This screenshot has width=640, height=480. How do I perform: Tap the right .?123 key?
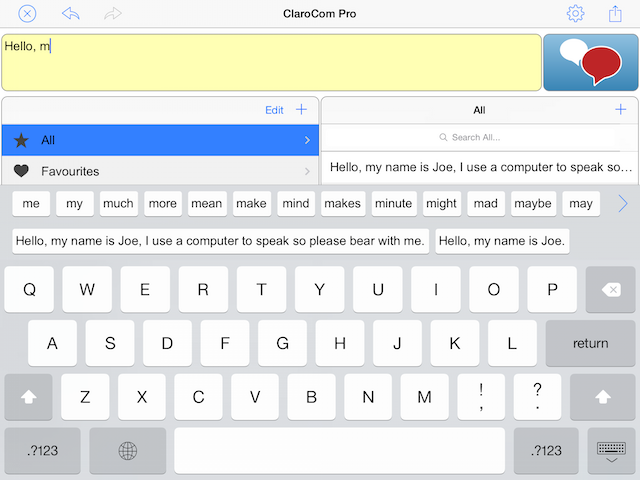click(x=546, y=451)
